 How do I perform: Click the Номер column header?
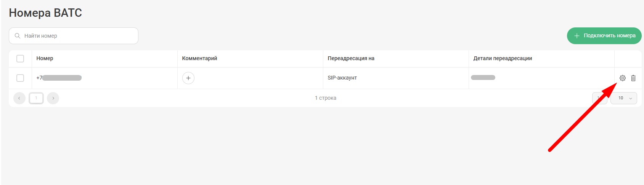pyautogui.click(x=45, y=59)
